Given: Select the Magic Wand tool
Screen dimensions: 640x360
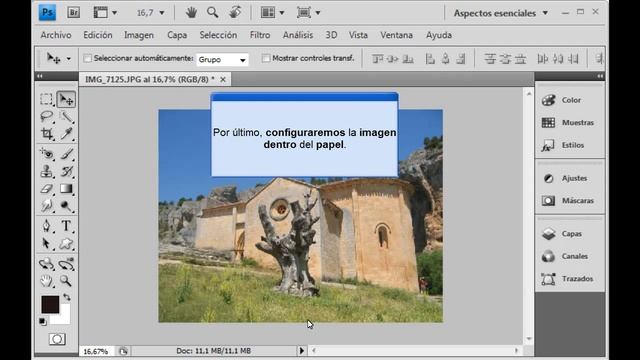Looking at the screenshot, I should 66,117.
